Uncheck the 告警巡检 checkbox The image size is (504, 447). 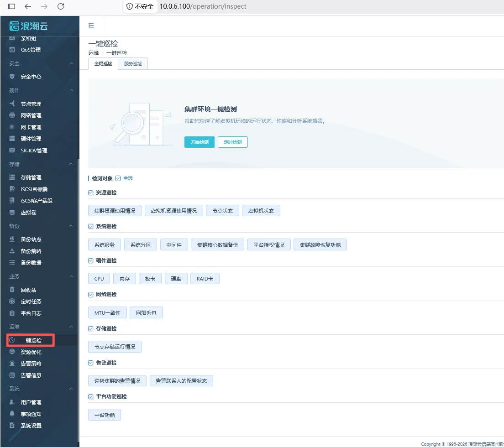(91, 363)
